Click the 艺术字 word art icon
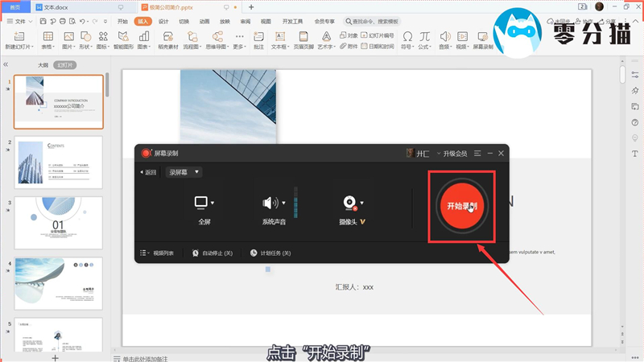 coord(326,36)
